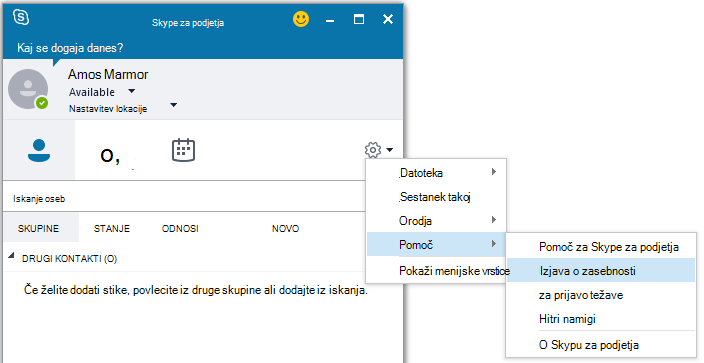704x363 pixels.
Task: Switch to the STANJE tab
Action: tap(112, 228)
